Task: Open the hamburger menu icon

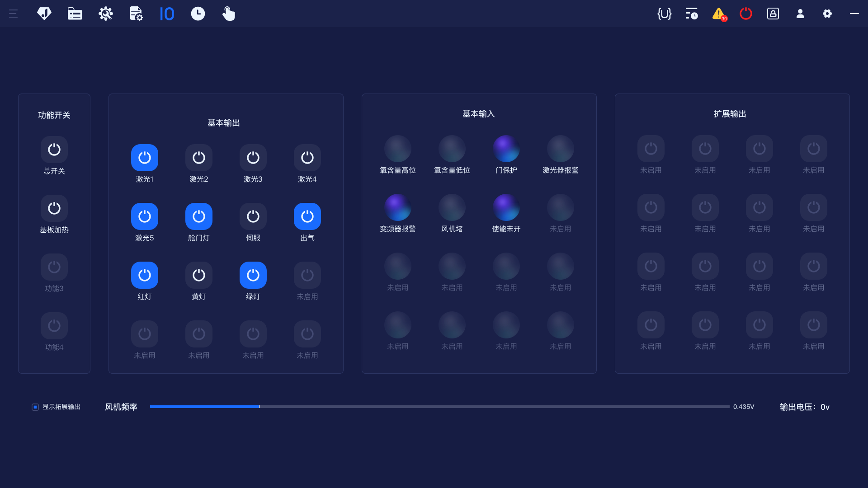Action: pos(13,14)
